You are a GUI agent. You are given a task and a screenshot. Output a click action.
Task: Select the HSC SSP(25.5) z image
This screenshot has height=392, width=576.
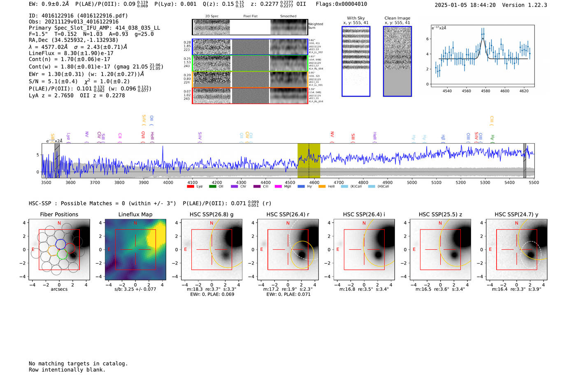(x=440, y=250)
